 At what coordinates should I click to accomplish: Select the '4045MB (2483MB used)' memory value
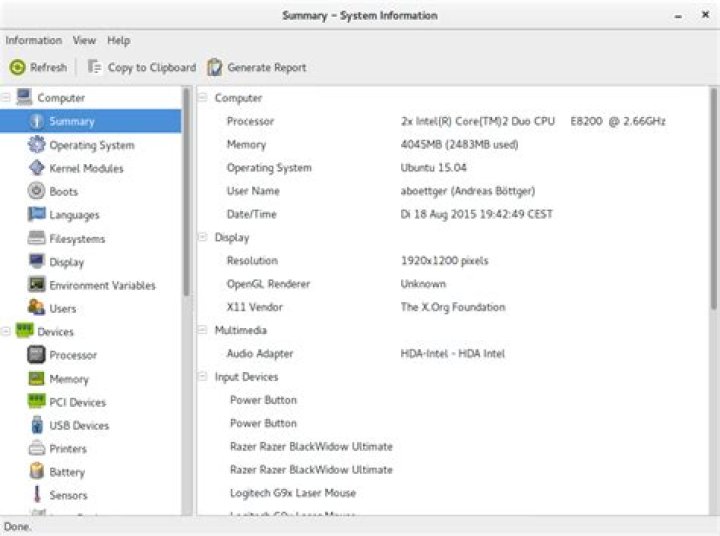tap(459, 145)
